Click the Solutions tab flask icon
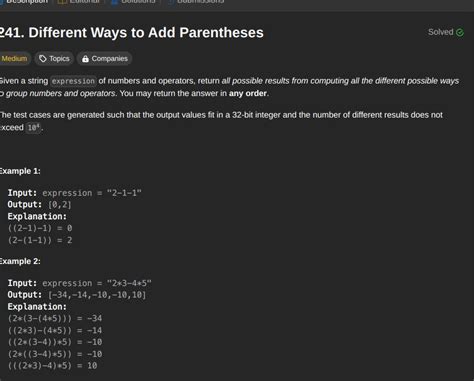The width and height of the screenshot is (474, 381). [x=114, y=1]
